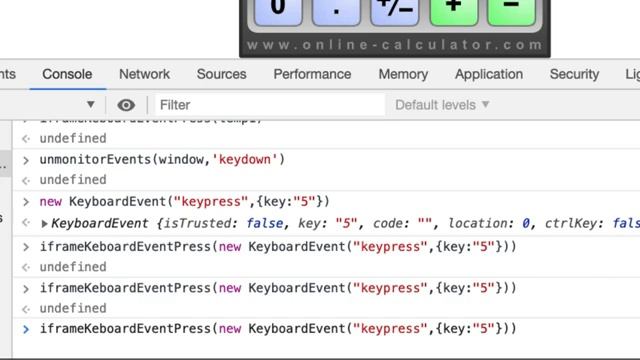Open the Network tab
Viewport: 640px width, 360px height.
point(144,74)
